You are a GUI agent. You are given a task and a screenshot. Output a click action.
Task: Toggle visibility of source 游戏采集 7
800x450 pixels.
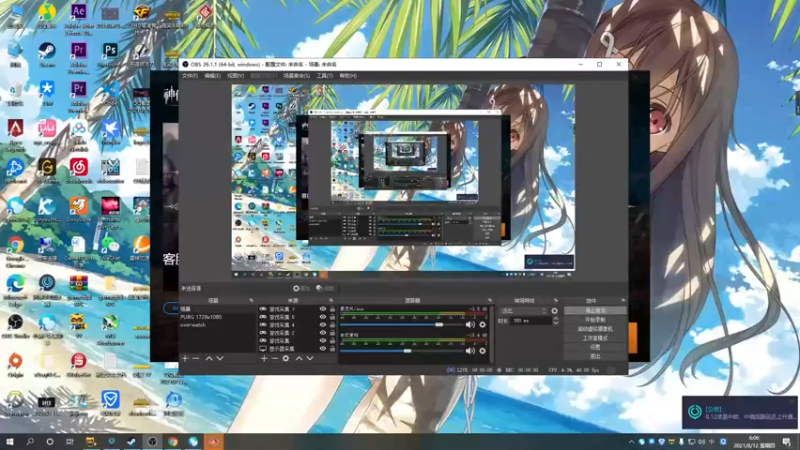(322, 309)
